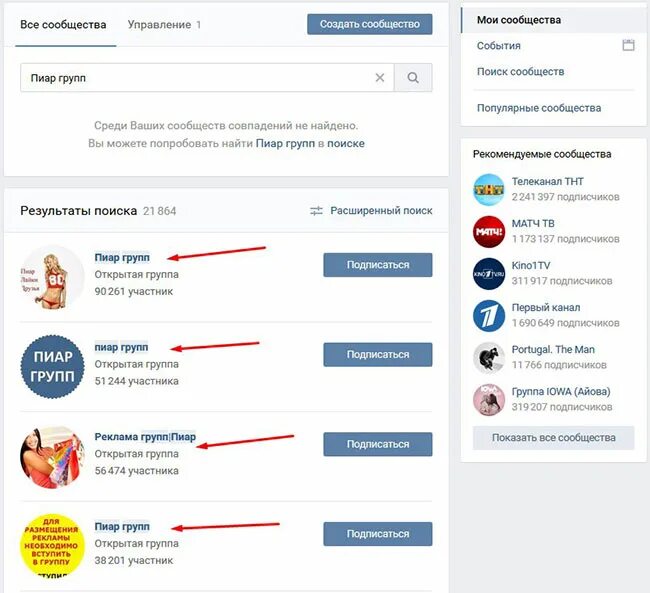Click Показать все сообщества button
This screenshot has width=650, height=593.
pyautogui.click(x=553, y=437)
